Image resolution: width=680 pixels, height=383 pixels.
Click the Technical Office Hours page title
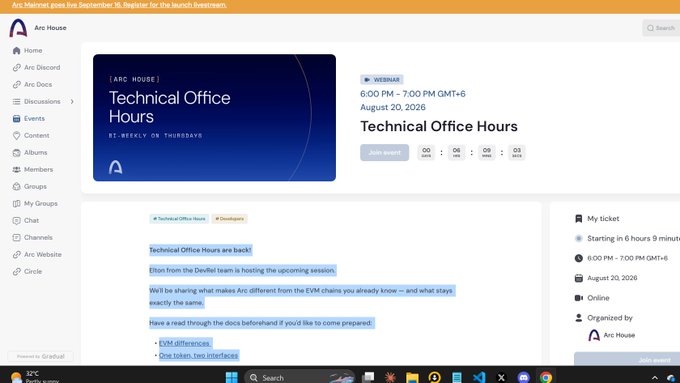click(x=438, y=126)
